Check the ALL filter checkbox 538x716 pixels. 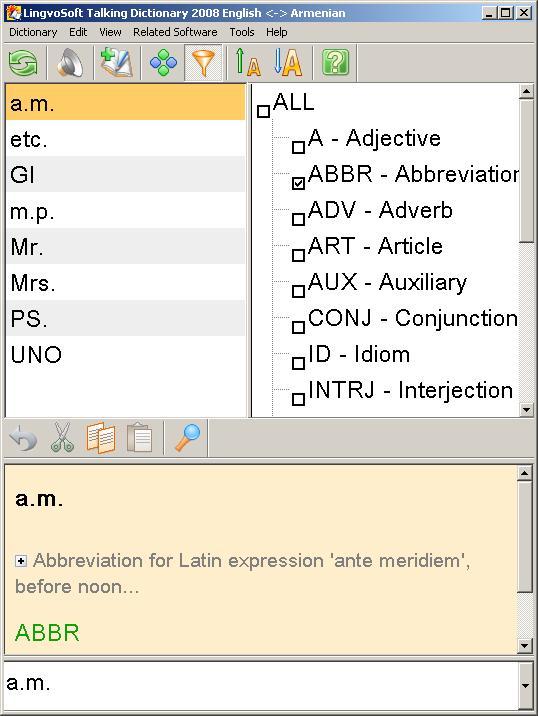click(264, 111)
